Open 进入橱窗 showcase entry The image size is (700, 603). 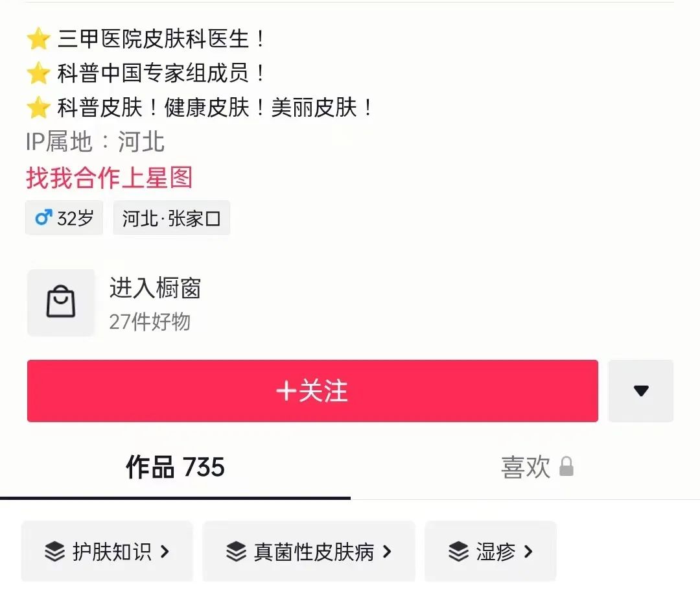click(155, 288)
